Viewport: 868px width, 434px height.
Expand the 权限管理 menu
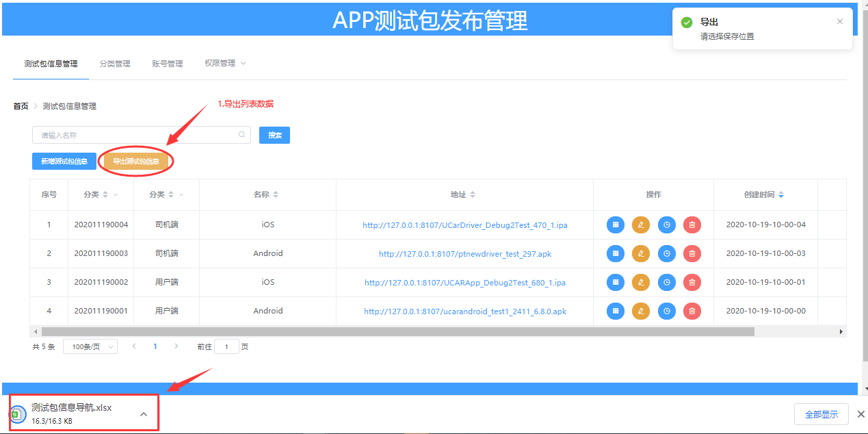[225, 63]
